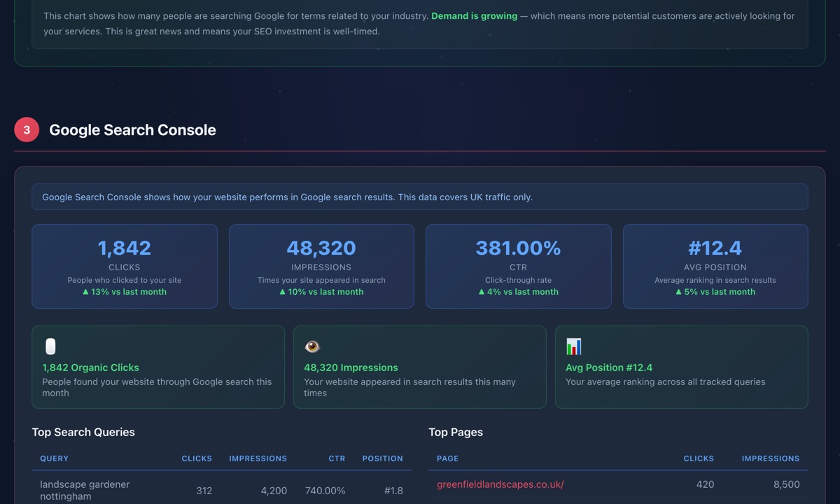Click the 10% vs last month indicator
The height and width of the screenshot is (504, 840).
point(321,292)
